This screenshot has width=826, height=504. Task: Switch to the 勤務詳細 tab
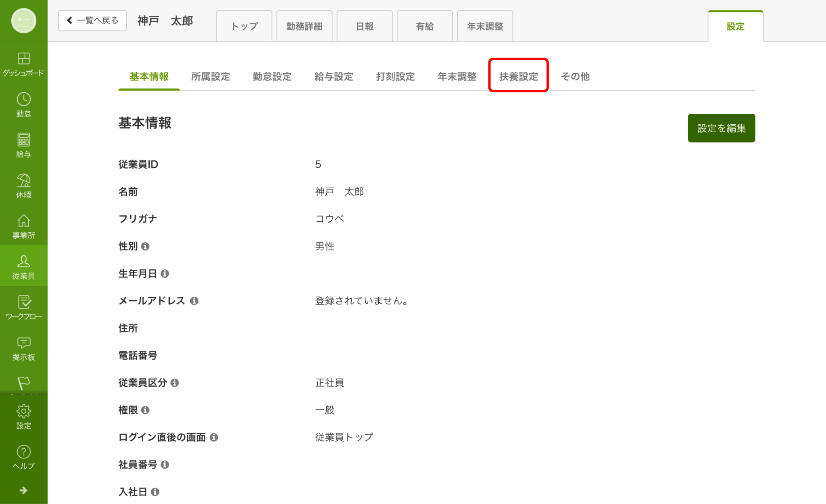[x=305, y=26]
